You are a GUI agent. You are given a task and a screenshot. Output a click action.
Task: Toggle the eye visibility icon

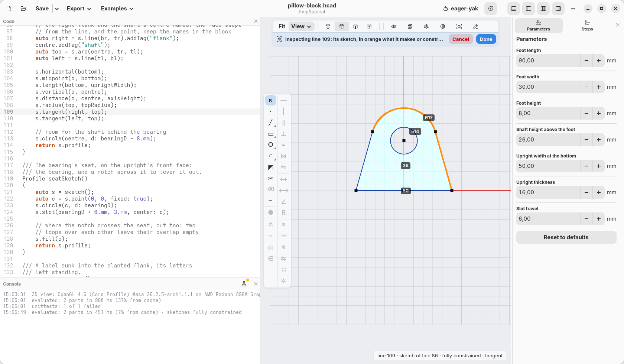click(x=394, y=26)
